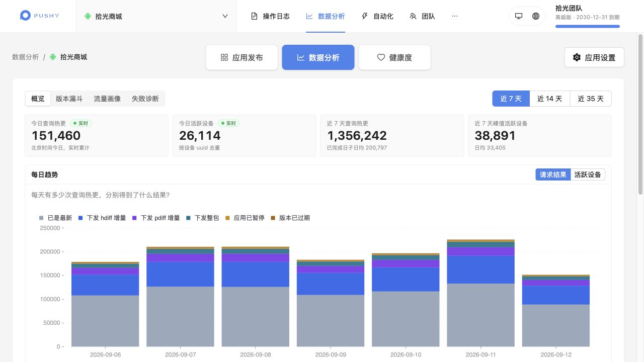Select 请求结果 chart mode
This screenshot has height=362, width=644.
pos(553,174)
